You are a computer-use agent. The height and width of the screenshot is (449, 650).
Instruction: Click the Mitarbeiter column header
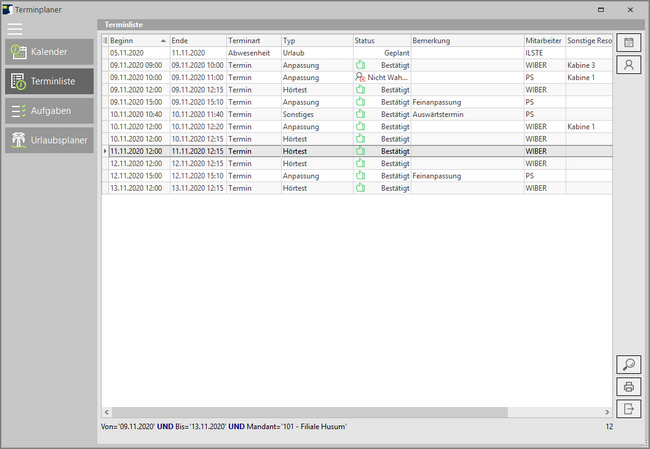click(543, 40)
